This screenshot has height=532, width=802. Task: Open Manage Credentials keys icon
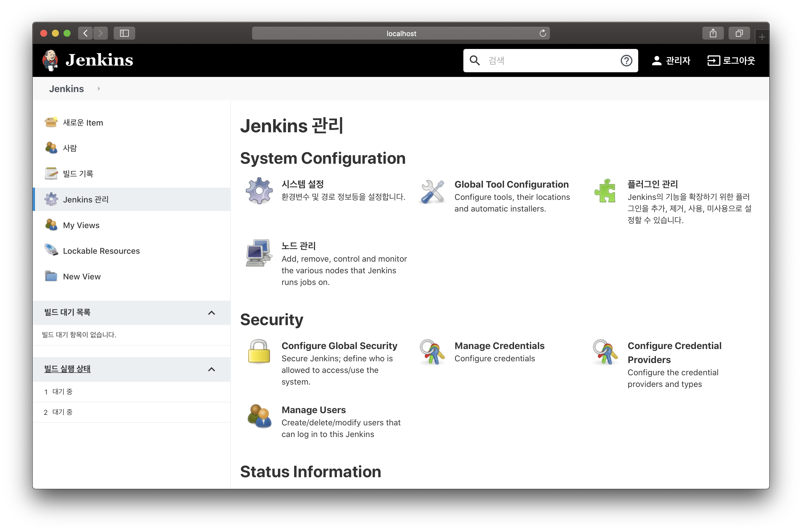pyautogui.click(x=432, y=352)
